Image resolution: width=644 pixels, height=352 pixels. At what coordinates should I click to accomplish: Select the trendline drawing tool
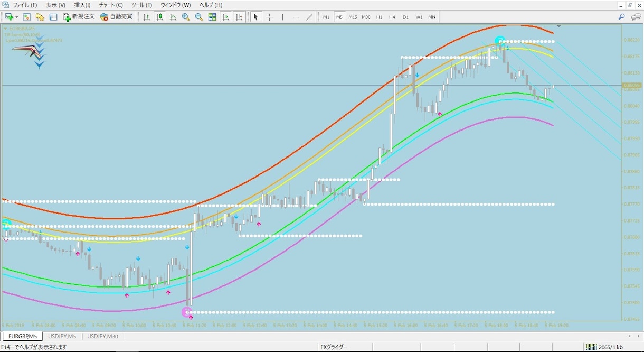309,17
